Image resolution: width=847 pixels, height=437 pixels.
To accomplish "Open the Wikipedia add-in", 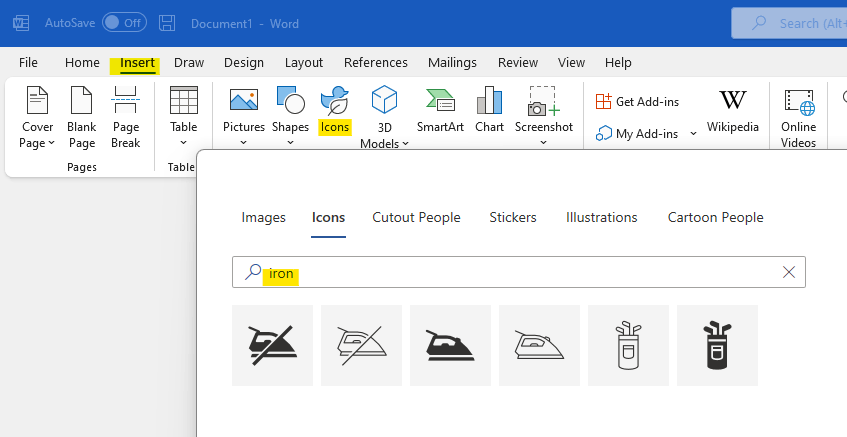I will pos(732,112).
